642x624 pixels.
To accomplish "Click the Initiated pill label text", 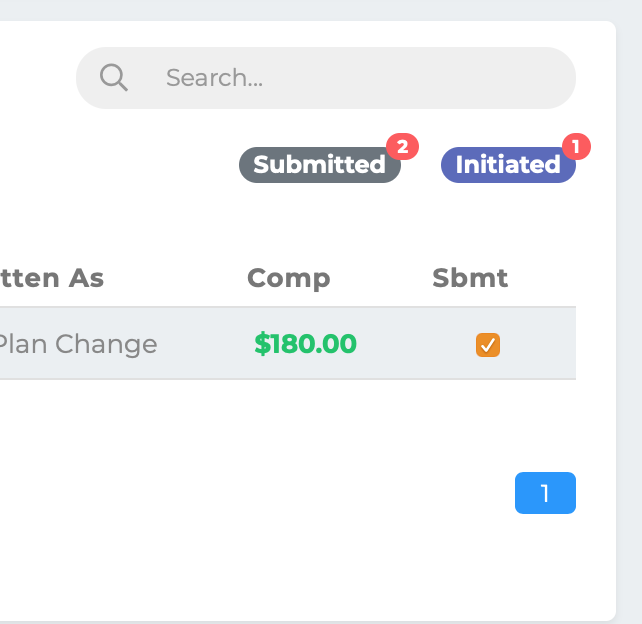I will (x=508, y=165).
